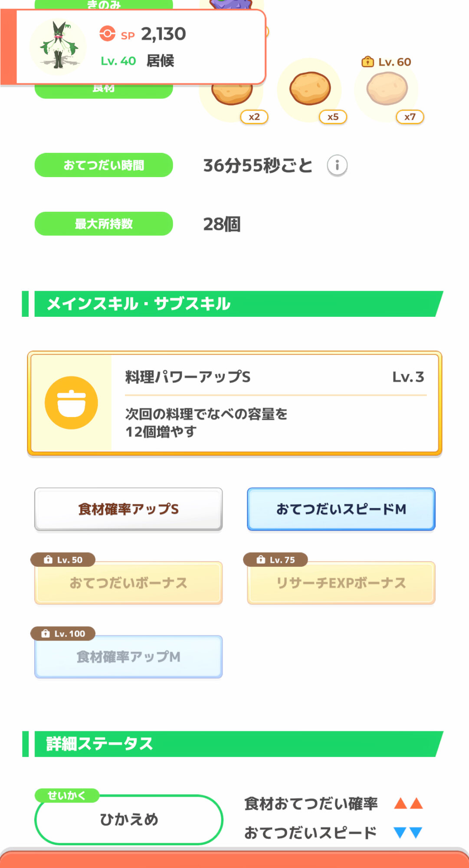Tap the Meowscarada portrait thumbnail
Image resolution: width=469 pixels, height=868 pixels.
pos(58,46)
